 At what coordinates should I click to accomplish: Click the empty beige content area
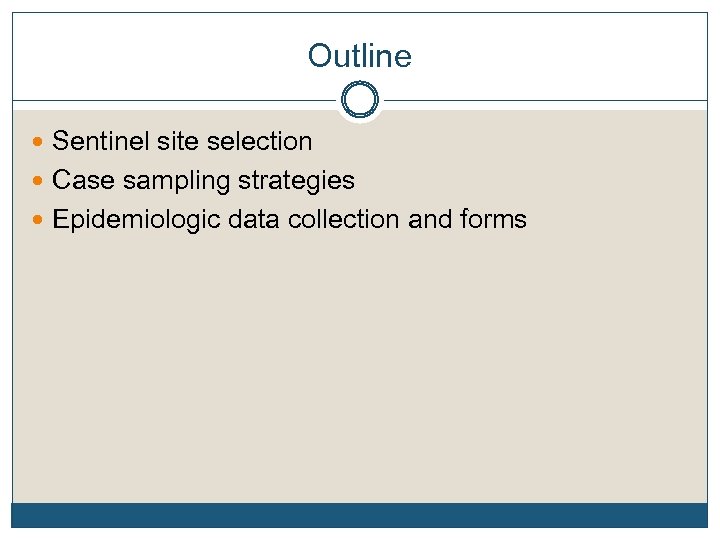(x=360, y=370)
